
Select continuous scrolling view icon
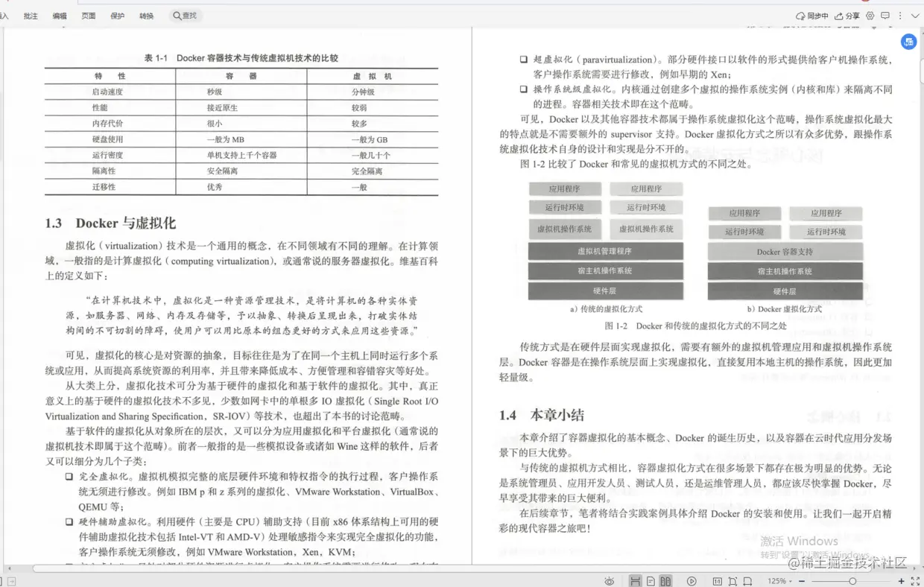(635, 581)
